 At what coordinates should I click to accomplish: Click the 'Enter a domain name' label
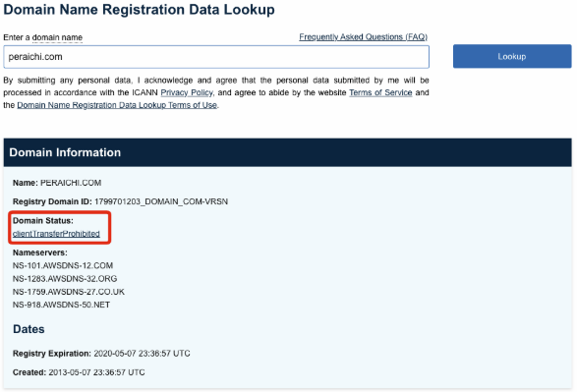tap(42, 37)
